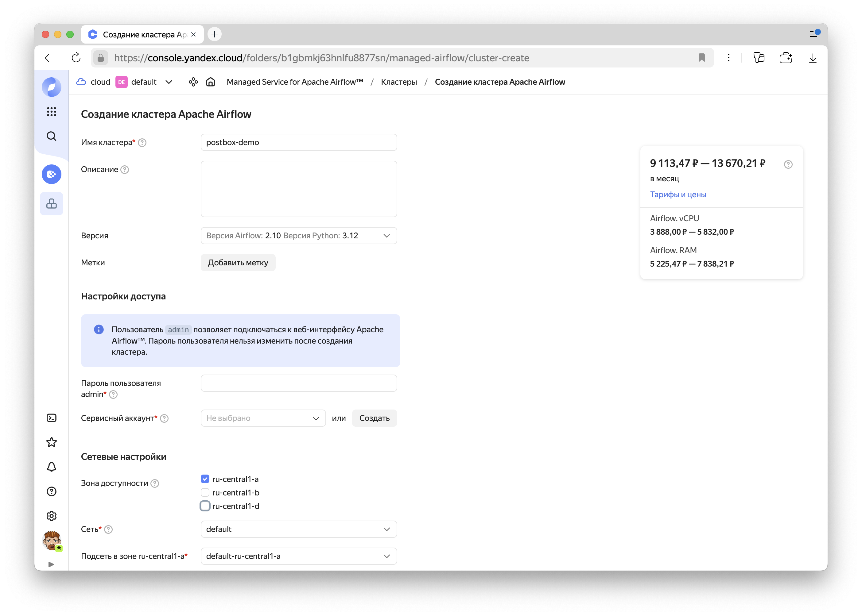Open the Yandex Cloud logo home icon

[x=51, y=87]
